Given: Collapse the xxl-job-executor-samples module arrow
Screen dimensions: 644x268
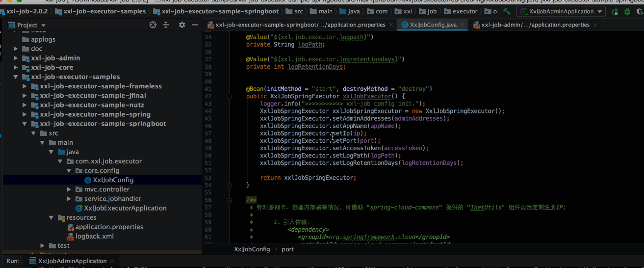Looking at the screenshot, I should [16, 77].
